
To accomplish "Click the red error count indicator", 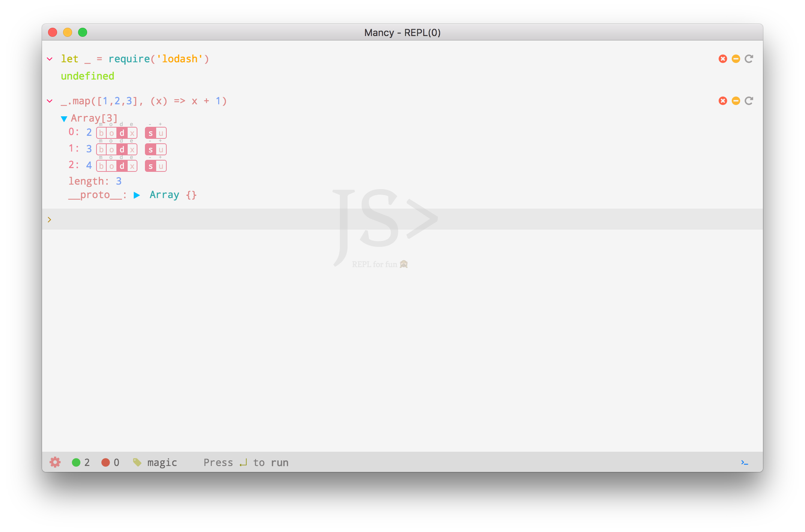I will coord(106,462).
